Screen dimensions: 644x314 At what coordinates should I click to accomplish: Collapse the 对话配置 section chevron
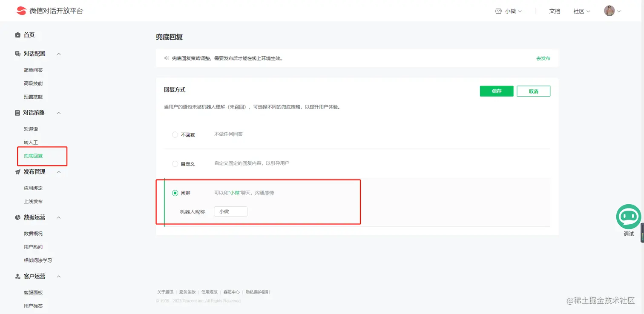tap(58, 54)
